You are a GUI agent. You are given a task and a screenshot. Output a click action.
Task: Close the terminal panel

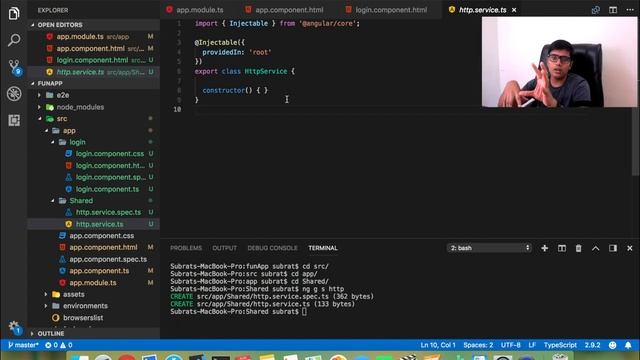(630, 248)
